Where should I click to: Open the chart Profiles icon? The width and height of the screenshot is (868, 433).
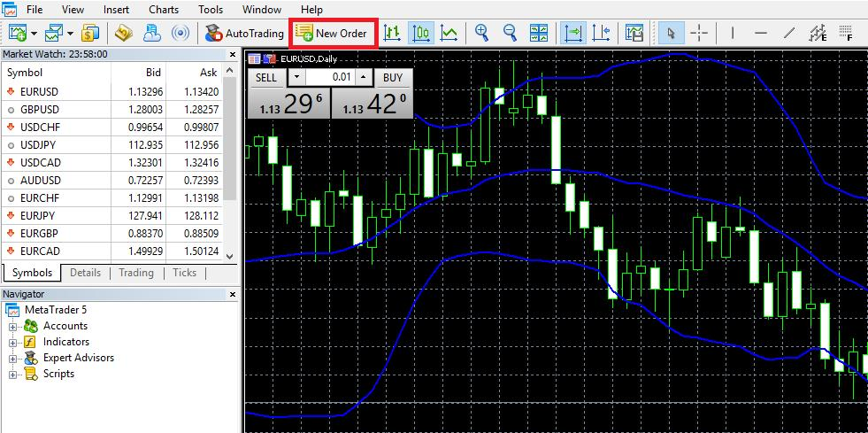55,34
